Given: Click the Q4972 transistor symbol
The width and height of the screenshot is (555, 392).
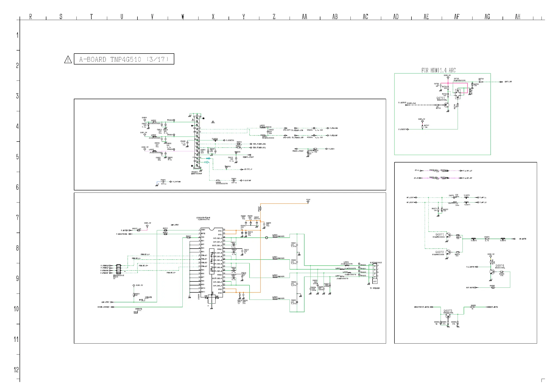Looking at the screenshot, I should (x=448, y=252).
